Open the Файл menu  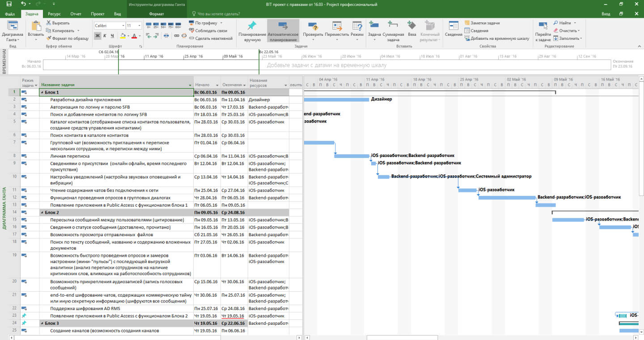[10, 14]
